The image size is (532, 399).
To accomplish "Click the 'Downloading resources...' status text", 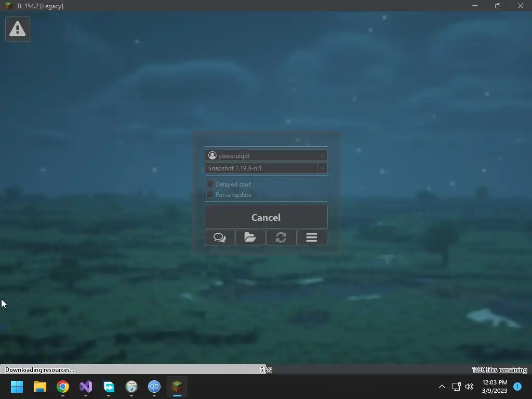I will coord(39,370).
